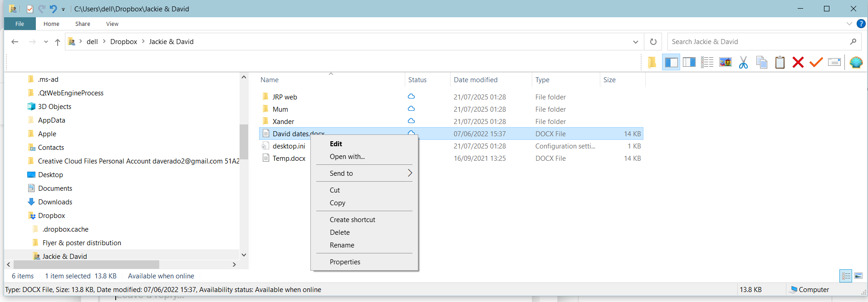Open the Classic Shell seashell settings icon
Screen dimensions: 868x302
pos(856,62)
